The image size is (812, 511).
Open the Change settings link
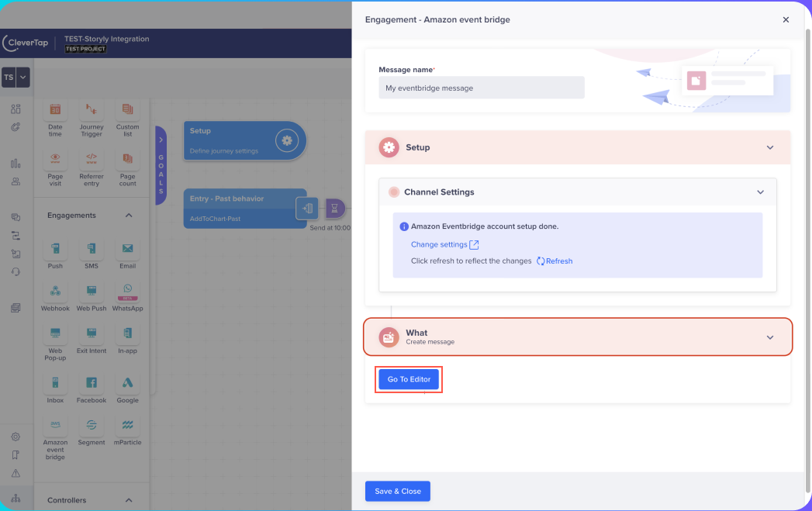click(445, 244)
